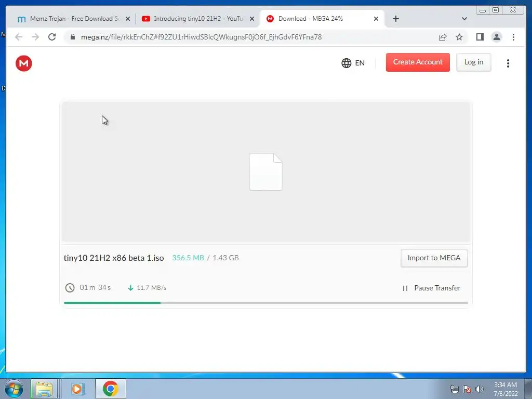Click the MEGA logo icon
The width and height of the screenshot is (532, 399).
pos(24,63)
